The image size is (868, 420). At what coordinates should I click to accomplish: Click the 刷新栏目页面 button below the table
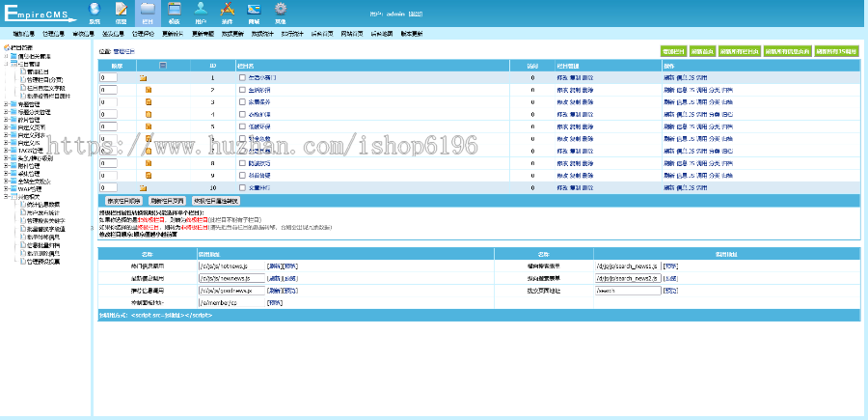(x=167, y=201)
